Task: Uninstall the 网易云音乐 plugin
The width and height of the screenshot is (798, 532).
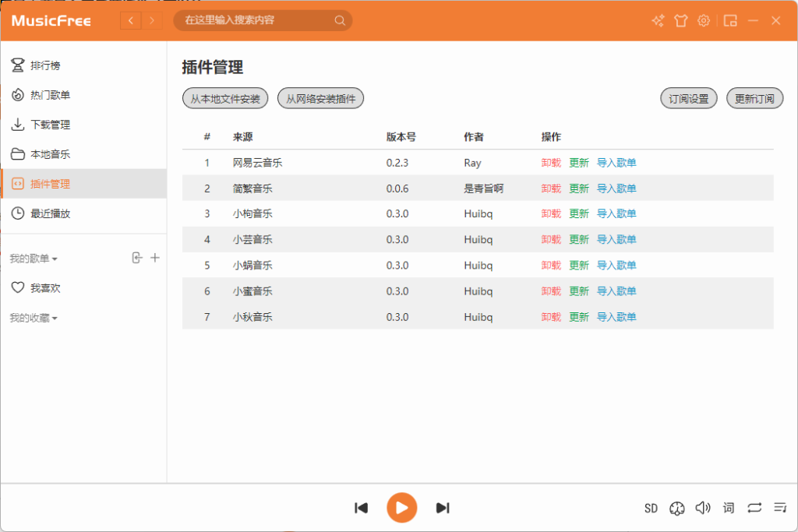Action: point(551,163)
